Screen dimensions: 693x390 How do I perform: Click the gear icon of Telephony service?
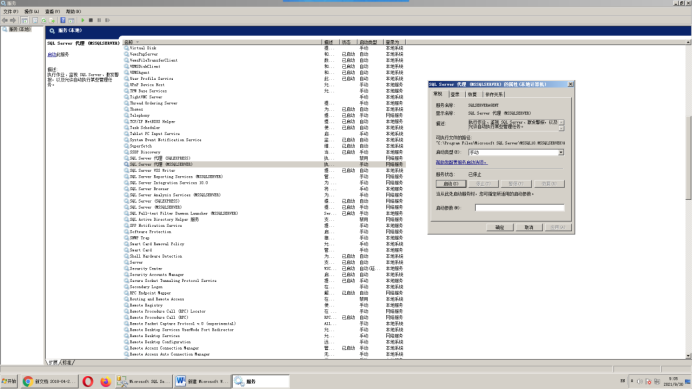click(x=126, y=115)
